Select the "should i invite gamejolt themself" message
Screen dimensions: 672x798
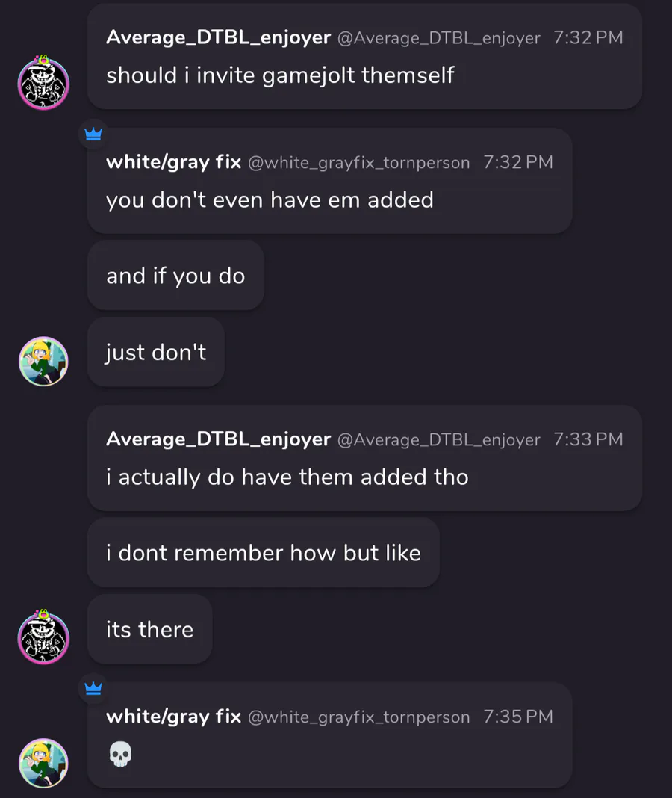point(280,75)
